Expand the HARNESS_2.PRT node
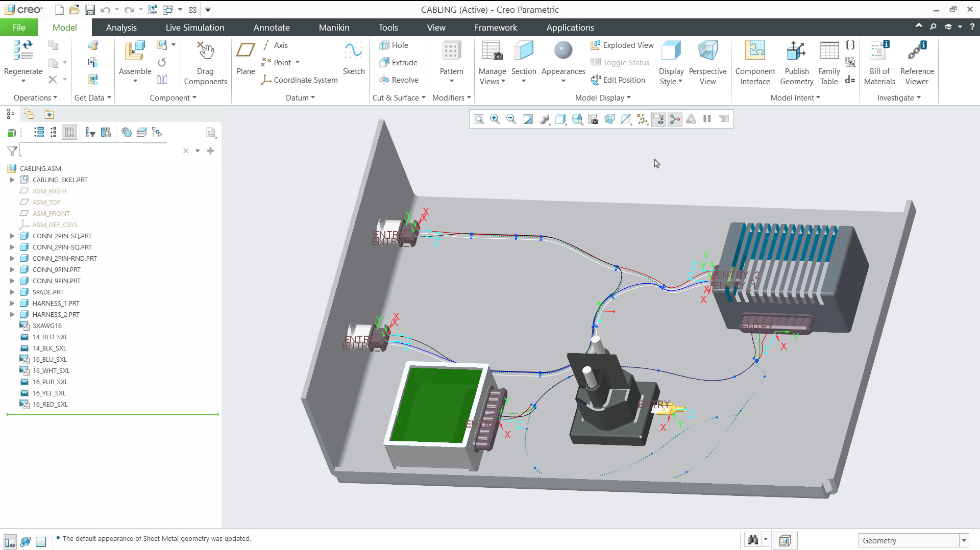 click(x=12, y=314)
